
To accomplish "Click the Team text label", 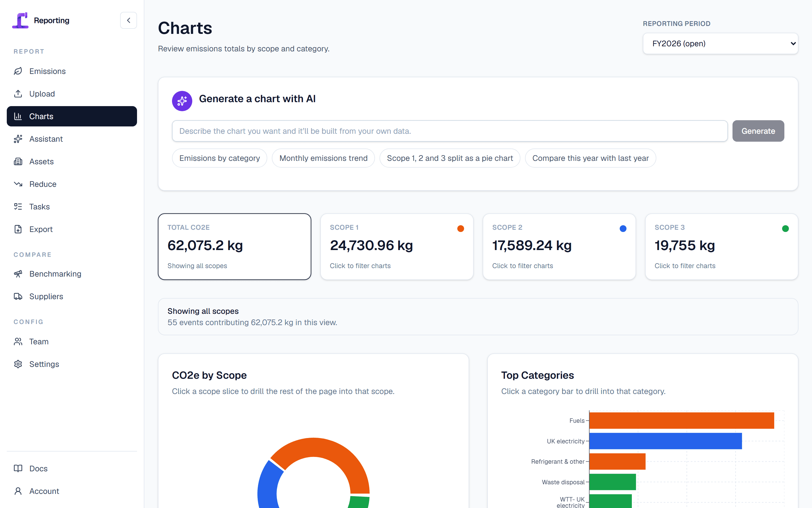I will click(39, 341).
